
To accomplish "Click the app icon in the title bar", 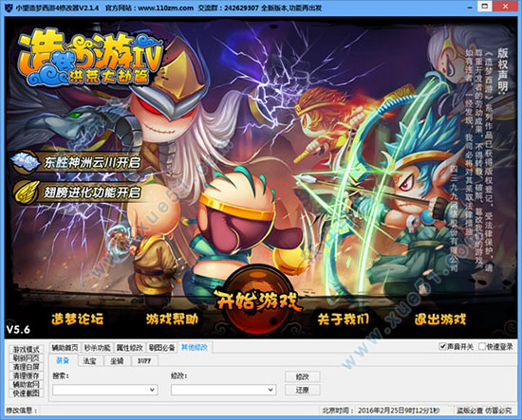I will pos(9,8).
